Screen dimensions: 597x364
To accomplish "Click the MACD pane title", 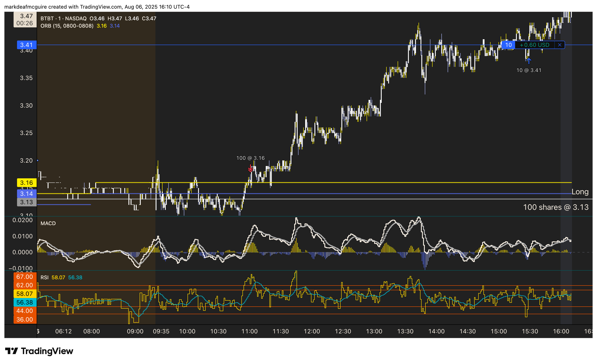I will [48, 223].
